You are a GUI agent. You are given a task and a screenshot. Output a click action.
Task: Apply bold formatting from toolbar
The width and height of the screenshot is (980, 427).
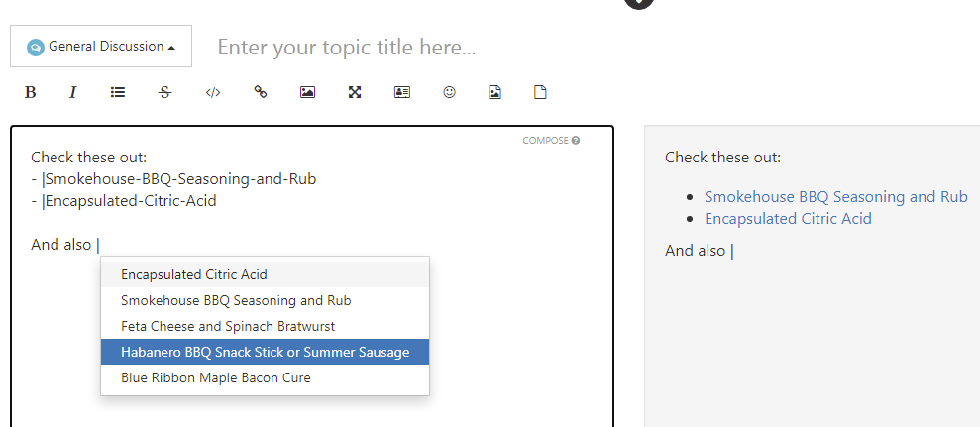point(30,92)
